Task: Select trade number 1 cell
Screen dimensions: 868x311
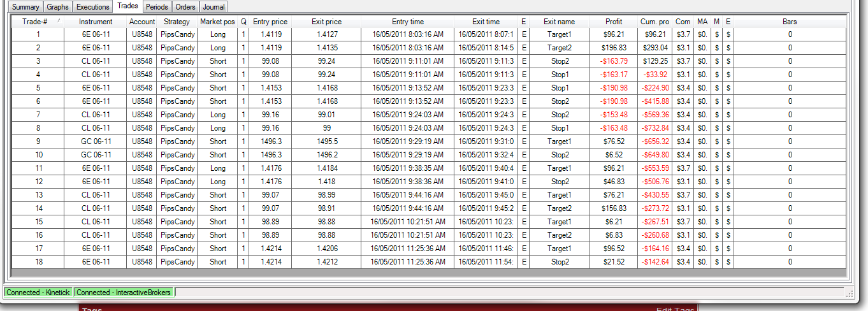Action: click(38, 34)
